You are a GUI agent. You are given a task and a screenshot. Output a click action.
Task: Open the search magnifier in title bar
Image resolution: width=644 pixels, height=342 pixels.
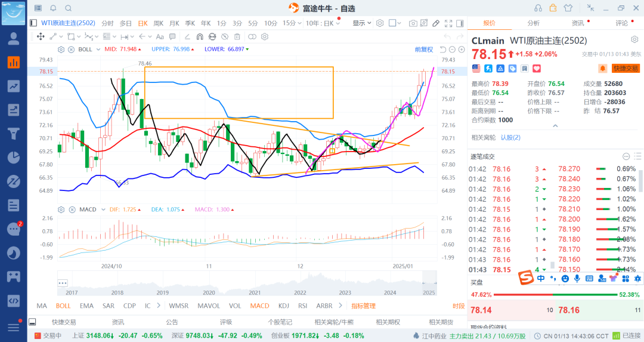[68, 8]
